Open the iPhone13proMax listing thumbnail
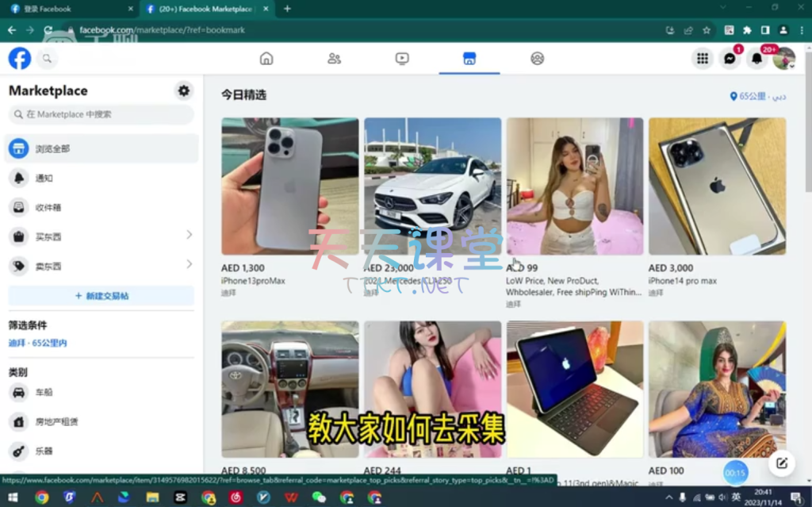Viewport: 812px width, 507px height. (289, 186)
